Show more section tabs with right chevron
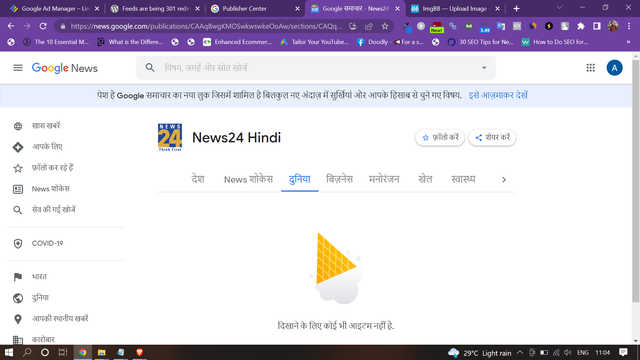The width and height of the screenshot is (640, 360). point(504,180)
